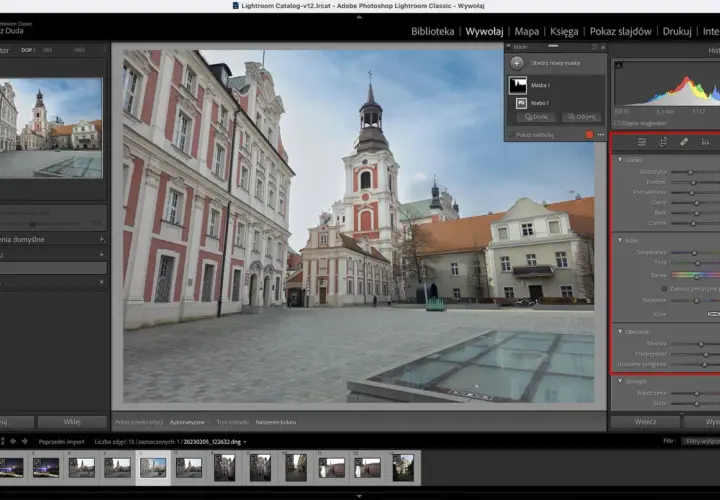Open the Masks panel help icon
Image resolution: width=720 pixels, height=500 pixels.
coord(594,47)
